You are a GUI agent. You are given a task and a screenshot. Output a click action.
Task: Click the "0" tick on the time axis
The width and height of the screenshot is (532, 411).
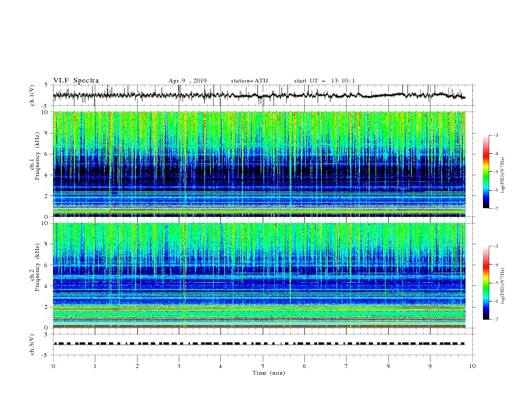coord(53,366)
